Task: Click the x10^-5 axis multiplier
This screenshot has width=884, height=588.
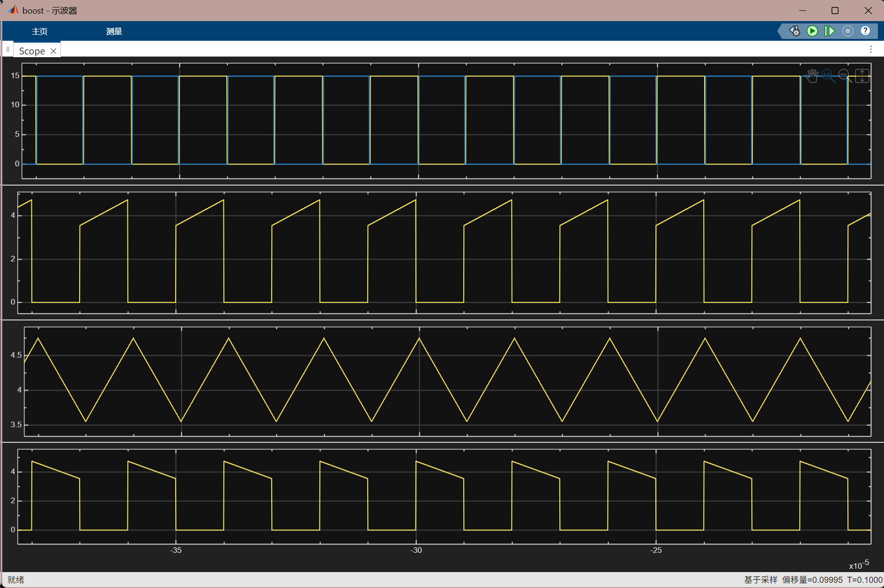Action: tap(859, 565)
